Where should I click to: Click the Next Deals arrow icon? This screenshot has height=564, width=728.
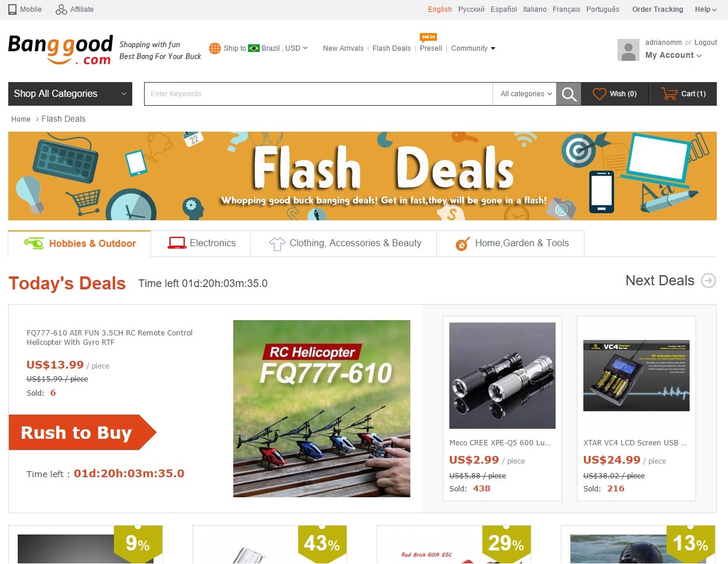[x=708, y=281]
